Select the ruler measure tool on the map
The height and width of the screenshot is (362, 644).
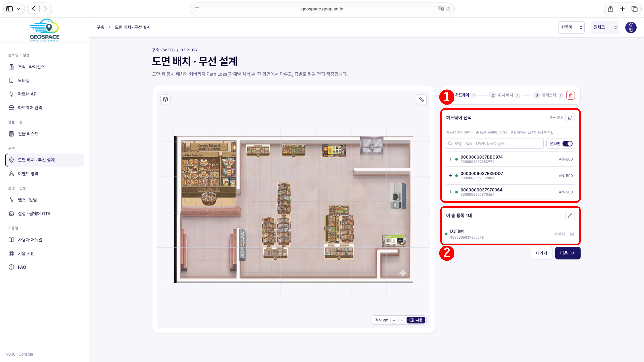pyautogui.click(x=421, y=99)
